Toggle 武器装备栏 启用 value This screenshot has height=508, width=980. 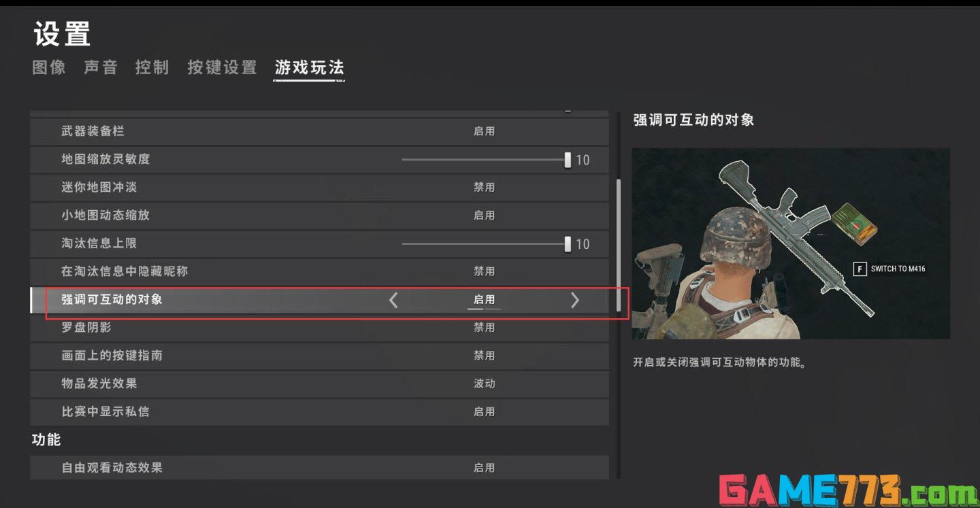[x=484, y=131]
